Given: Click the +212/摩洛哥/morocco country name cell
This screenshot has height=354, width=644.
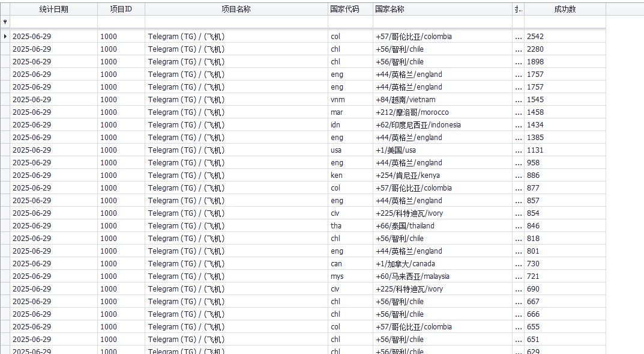Looking at the screenshot, I should (443, 112).
